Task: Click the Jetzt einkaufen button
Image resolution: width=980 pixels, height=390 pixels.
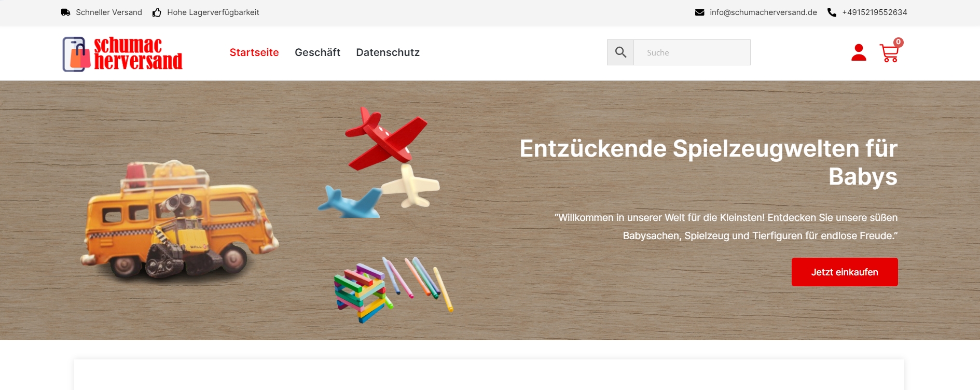Action: pyautogui.click(x=845, y=272)
